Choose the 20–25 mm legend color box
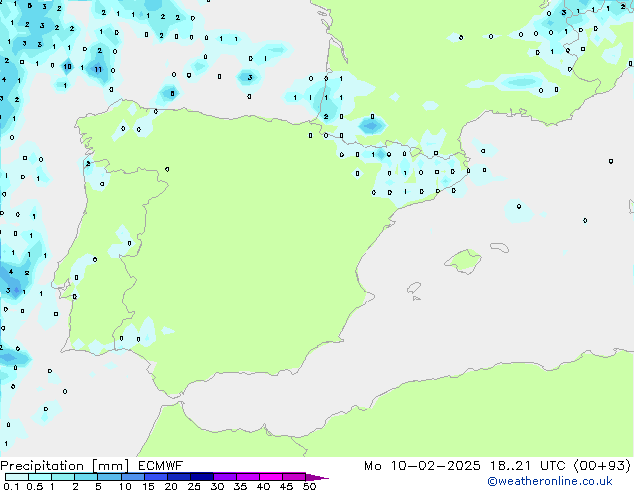This screenshot has height=490, width=634. click(x=179, y=477)
